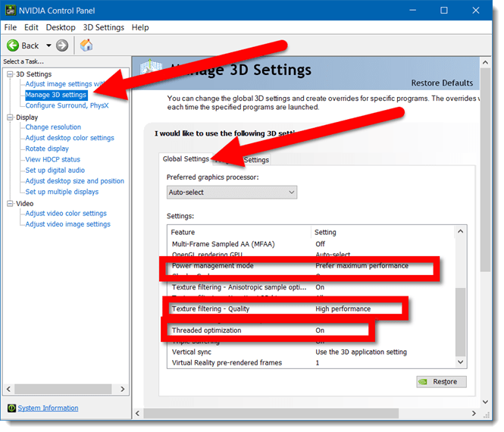504x432 pixels.
Task: Open the Desktop menu
Action: point(61,27)
